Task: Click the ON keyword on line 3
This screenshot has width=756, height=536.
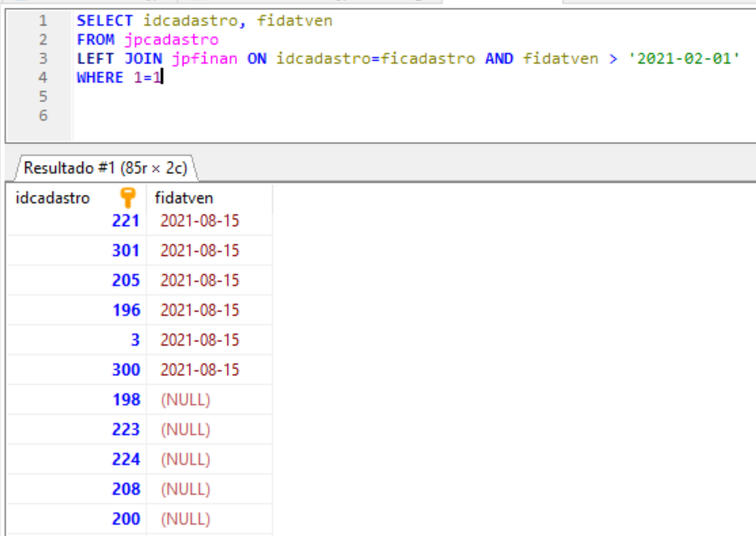Action: (x=257, y=59)
